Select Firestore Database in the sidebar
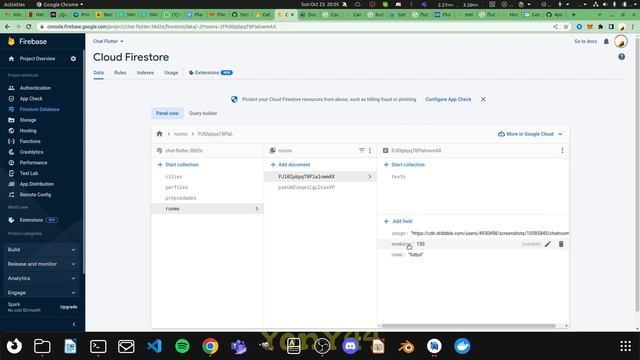This screenshot has height=360, width=640. [x=39, y=109]
